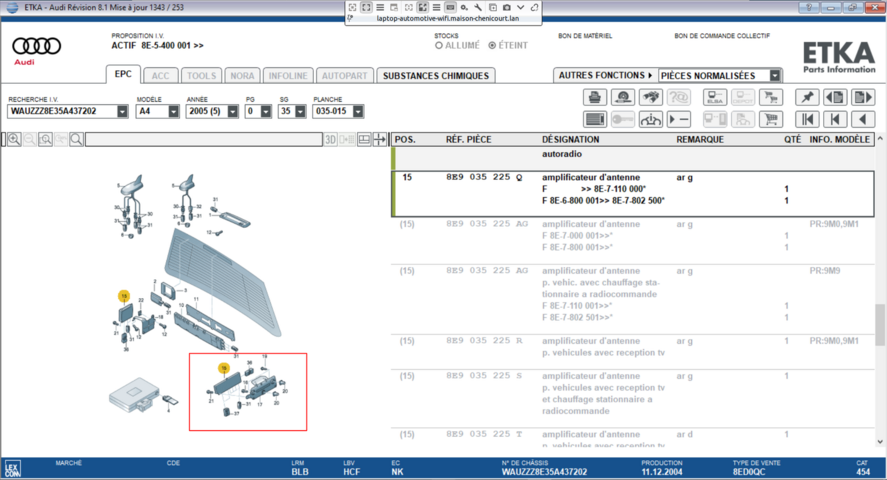Screen dimensions: 887x480
Task: Click the BON DE MATÉRIEL label
Action: [x=585, y=36]
